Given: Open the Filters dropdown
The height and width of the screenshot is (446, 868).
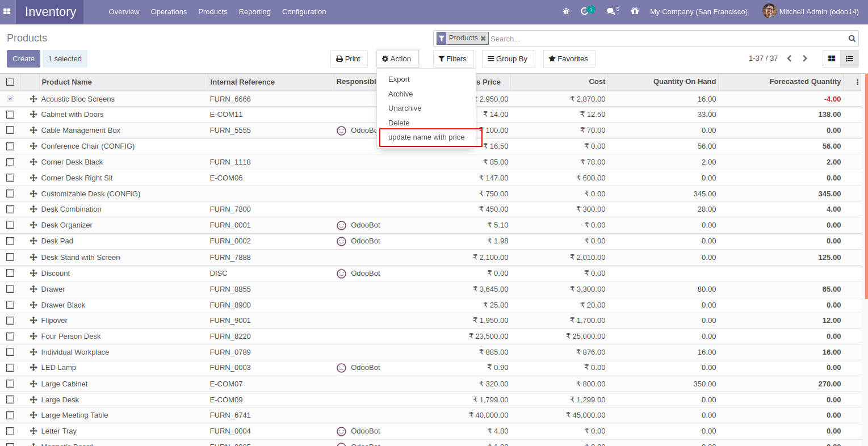Looking at the screenshot, I should [453, 59].
